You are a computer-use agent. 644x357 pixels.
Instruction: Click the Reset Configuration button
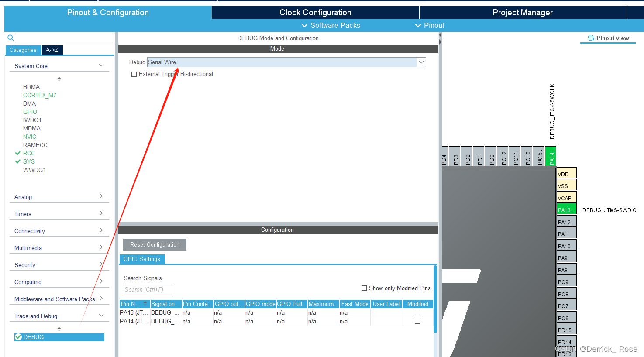(x=155, y=244)
